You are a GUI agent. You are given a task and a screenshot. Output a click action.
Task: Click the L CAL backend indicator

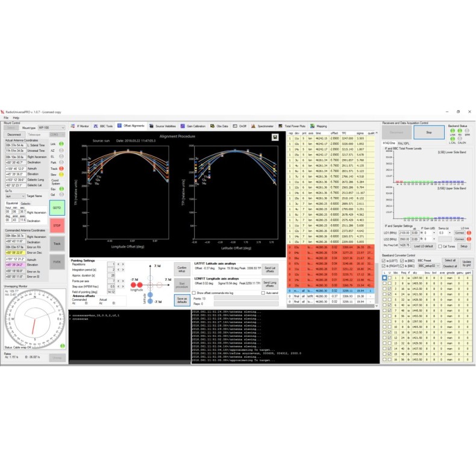tap(453, 139)
